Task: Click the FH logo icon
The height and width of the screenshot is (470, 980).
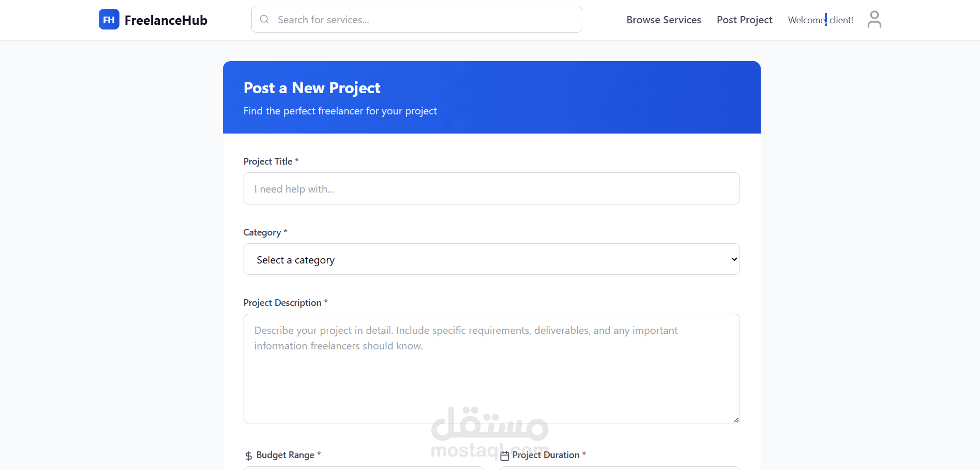Action: coord(109,20)
